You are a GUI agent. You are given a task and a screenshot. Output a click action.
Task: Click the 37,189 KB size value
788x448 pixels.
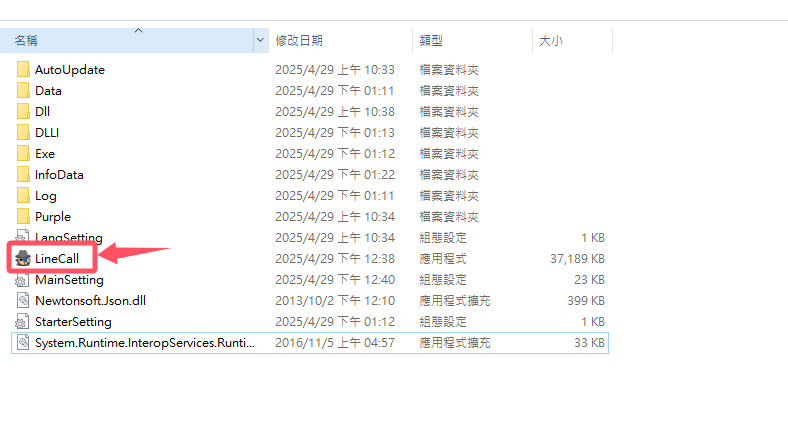[577, 258]
